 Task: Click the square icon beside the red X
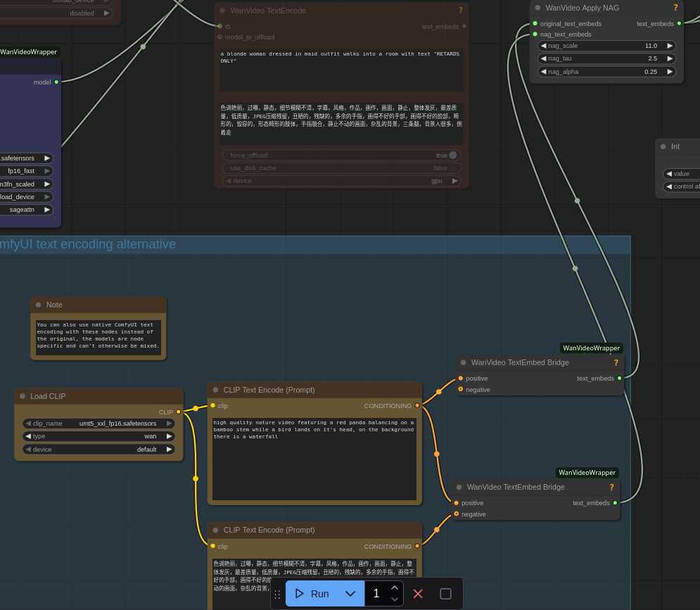(x=445, y=594)
